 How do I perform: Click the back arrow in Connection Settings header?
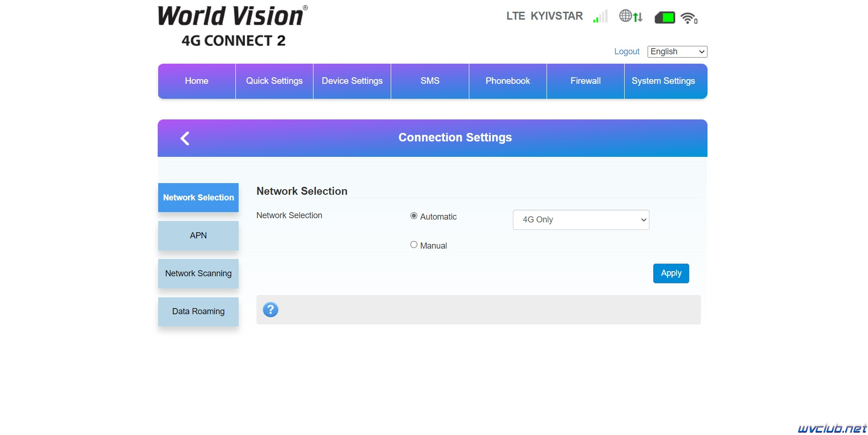(185, 138)
